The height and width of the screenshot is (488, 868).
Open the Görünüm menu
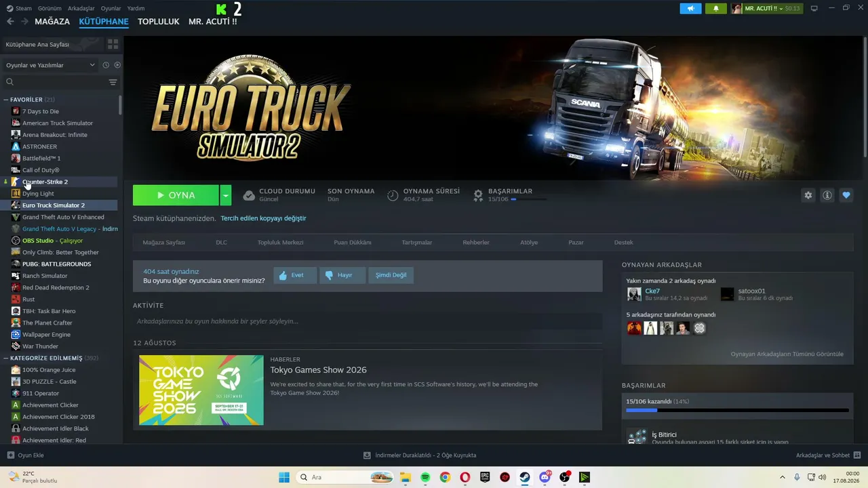[50, 8]
